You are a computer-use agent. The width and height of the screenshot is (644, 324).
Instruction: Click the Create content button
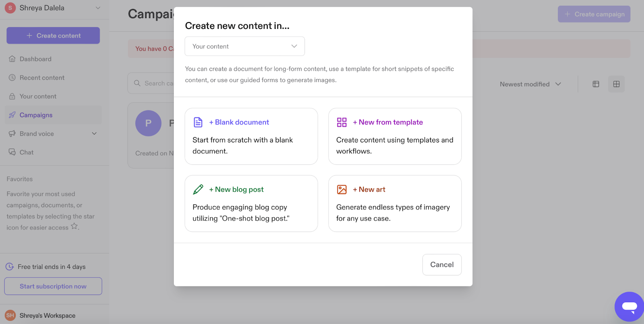click(53, 35)
